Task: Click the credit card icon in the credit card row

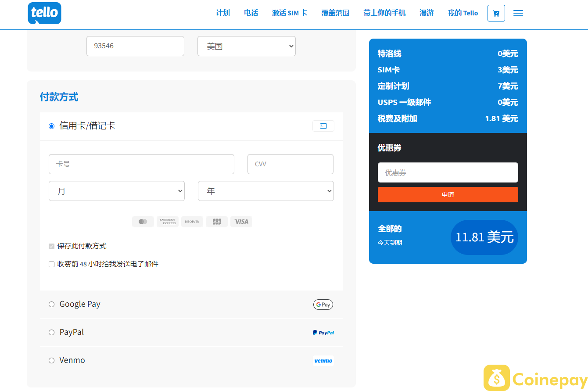Action: (x=323, y=126)
